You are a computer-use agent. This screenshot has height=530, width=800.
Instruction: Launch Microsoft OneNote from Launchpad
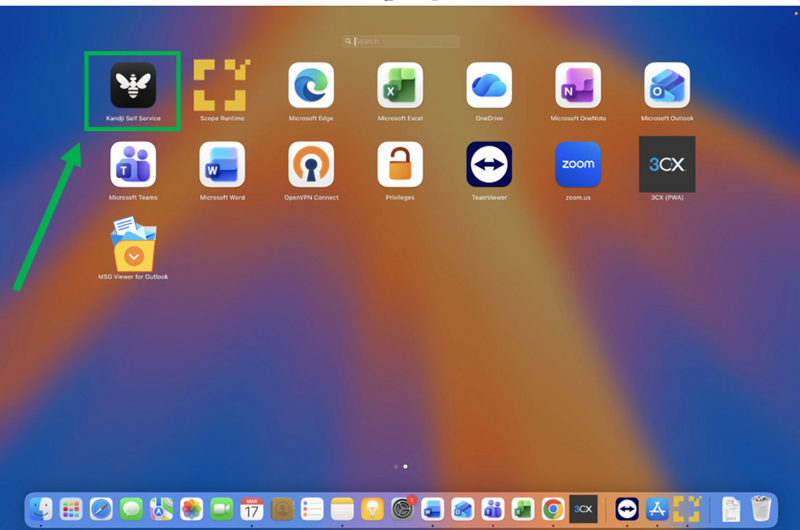tap(578, 85)
